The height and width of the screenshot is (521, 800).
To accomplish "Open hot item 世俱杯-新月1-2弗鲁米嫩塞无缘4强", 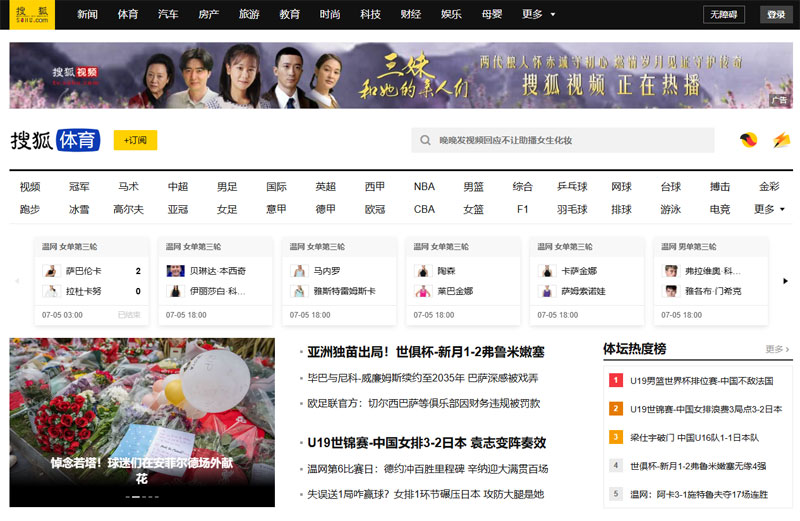I will pyautogui.click(x=698, y=466).
